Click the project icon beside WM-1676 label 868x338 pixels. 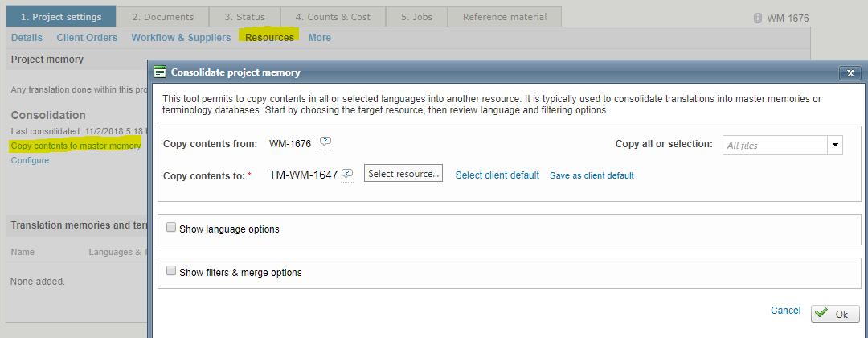click(x=756, y=18)
